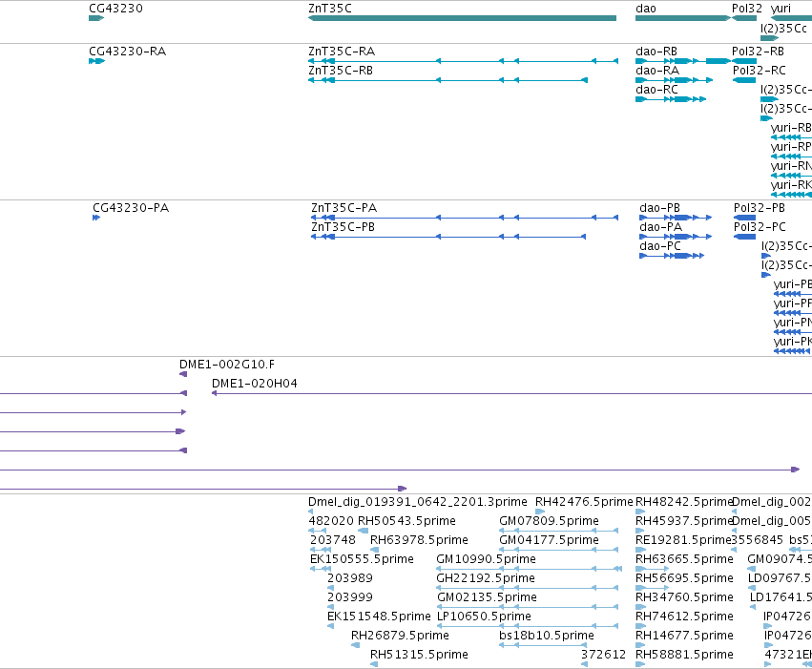Select the DME1-002G10.F clone label
This screenshot has height=669, width=812.
click(x=227, y=365)
